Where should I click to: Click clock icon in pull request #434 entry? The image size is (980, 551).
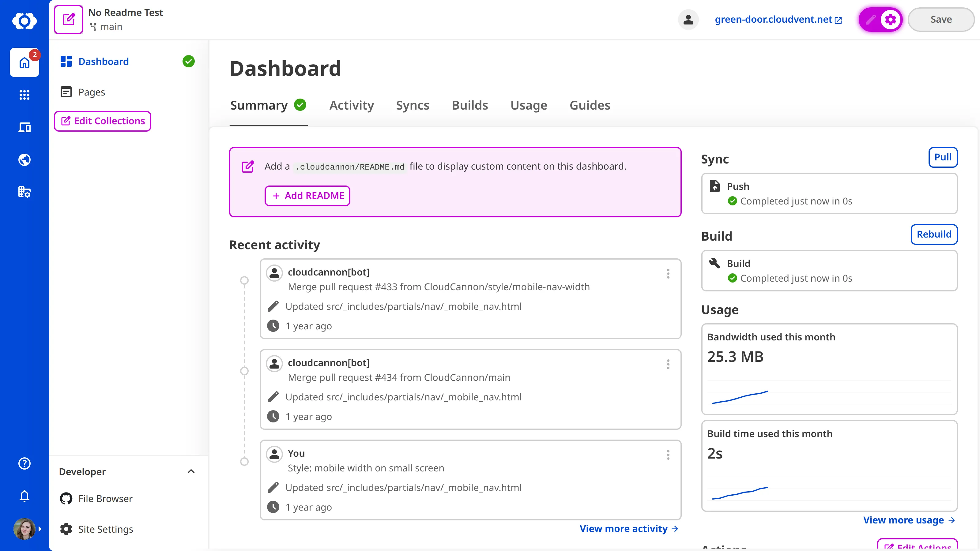pos(273,416)
